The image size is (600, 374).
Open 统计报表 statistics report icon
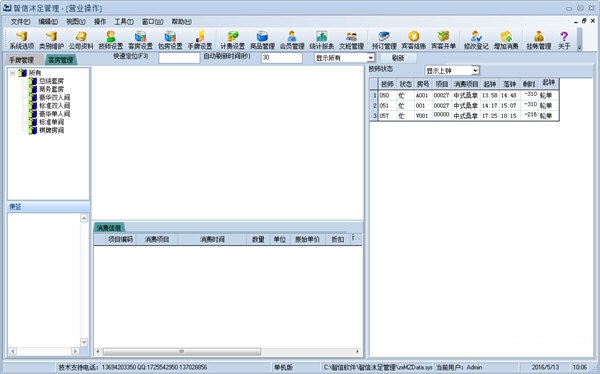pyautogui.click(x=321, y=40)
